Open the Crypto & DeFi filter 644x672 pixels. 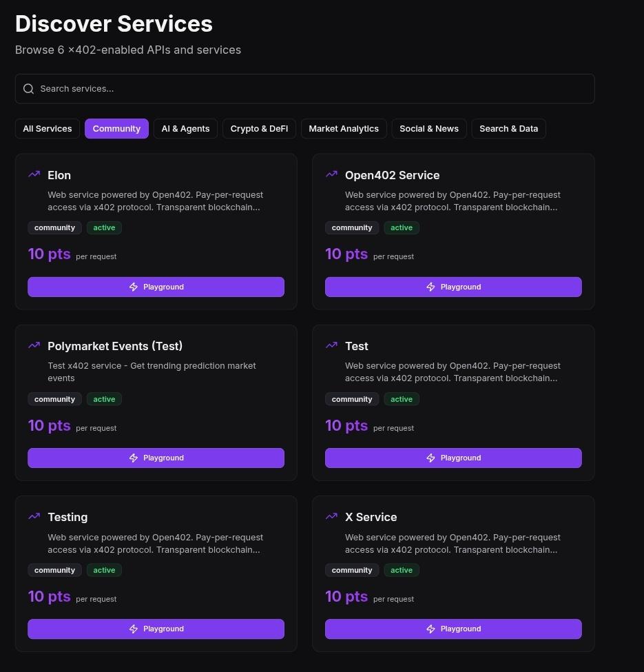pyautogui.click(x=259, y=128)
